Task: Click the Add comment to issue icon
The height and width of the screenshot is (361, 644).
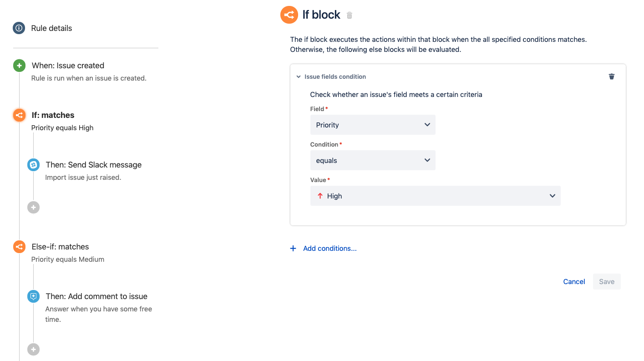Action: pos(33,296)
